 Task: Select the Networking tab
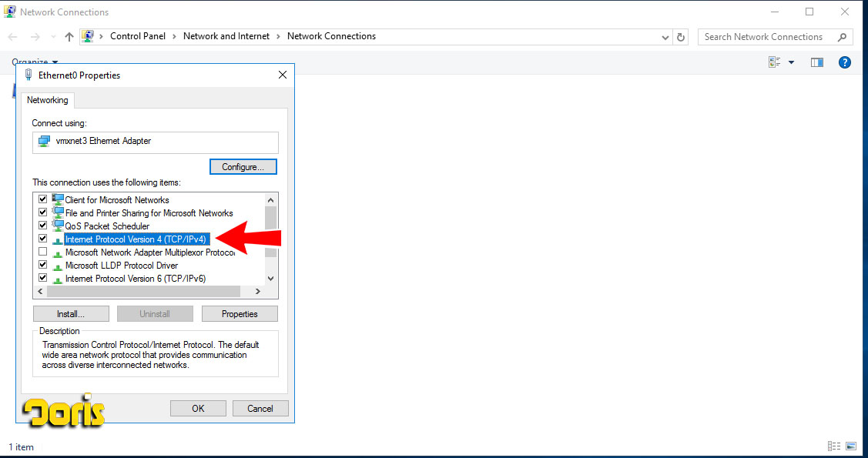tap(48, 100)
